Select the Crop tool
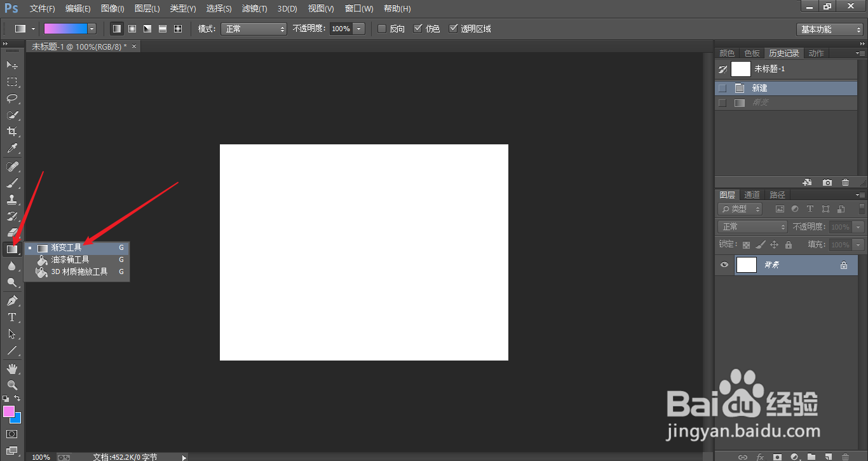 click(x=12, y=132)
